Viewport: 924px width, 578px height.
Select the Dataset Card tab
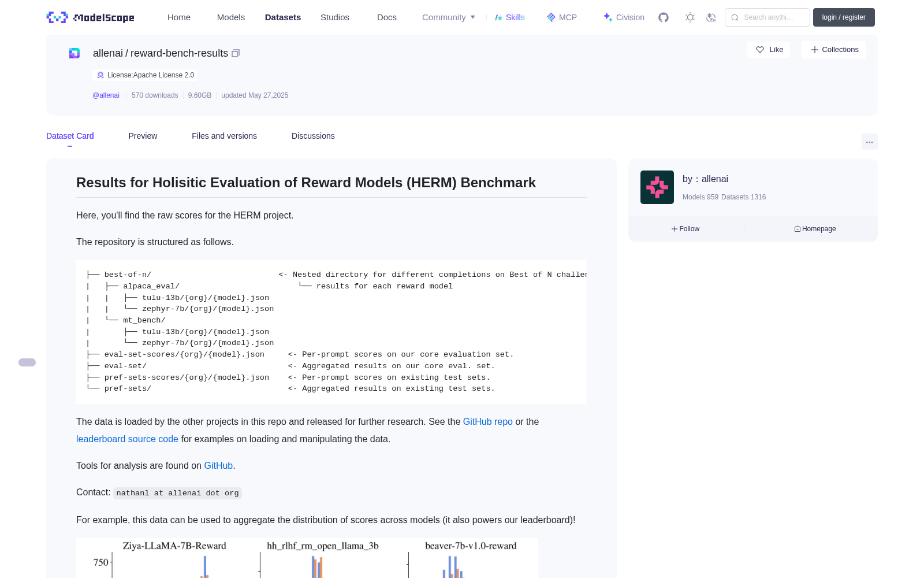pos(70,136)
